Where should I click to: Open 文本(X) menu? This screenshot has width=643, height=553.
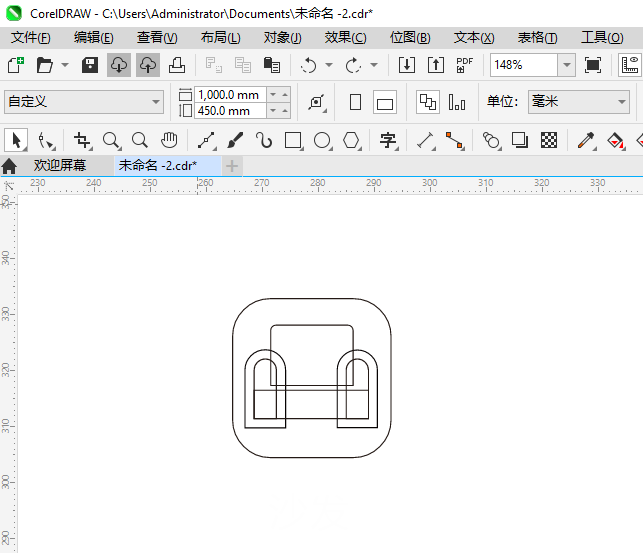[474, 38]
